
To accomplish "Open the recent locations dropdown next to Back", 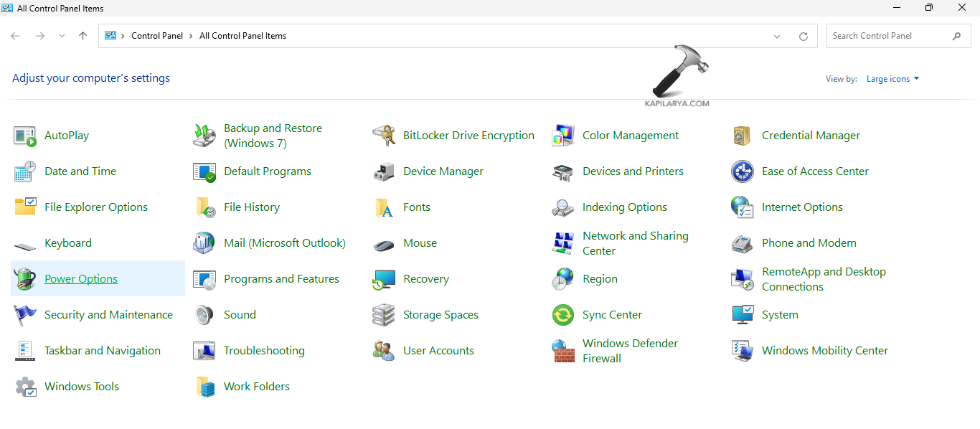I will click(62, 35).
